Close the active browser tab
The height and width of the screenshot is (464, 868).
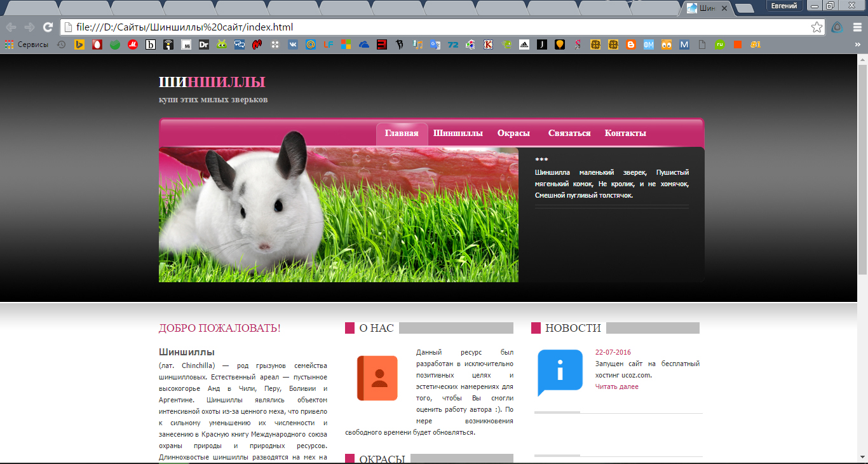tap(724, 9)
